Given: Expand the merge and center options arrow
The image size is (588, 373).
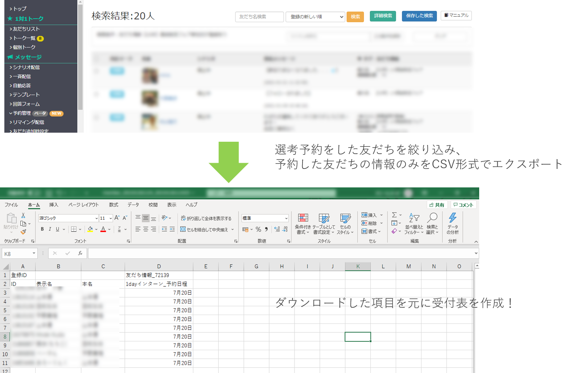Looking at the screenshot, I should click(233, 229).
